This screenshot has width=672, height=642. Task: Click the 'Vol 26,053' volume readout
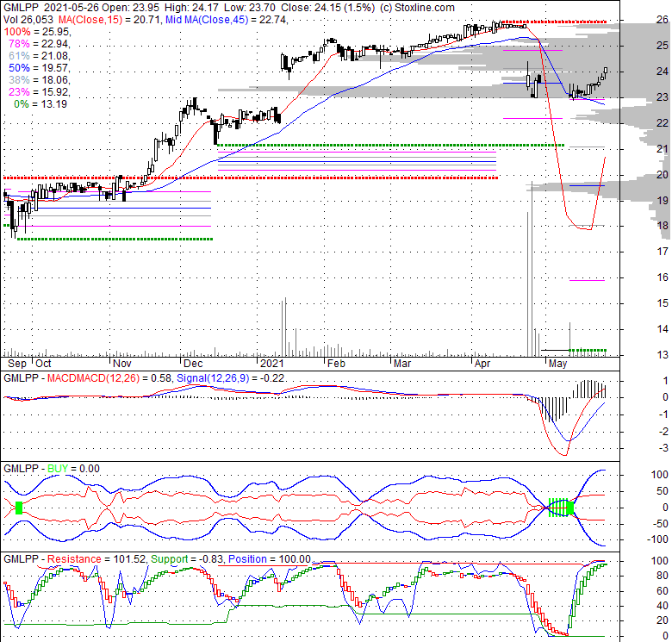[28, 20]
